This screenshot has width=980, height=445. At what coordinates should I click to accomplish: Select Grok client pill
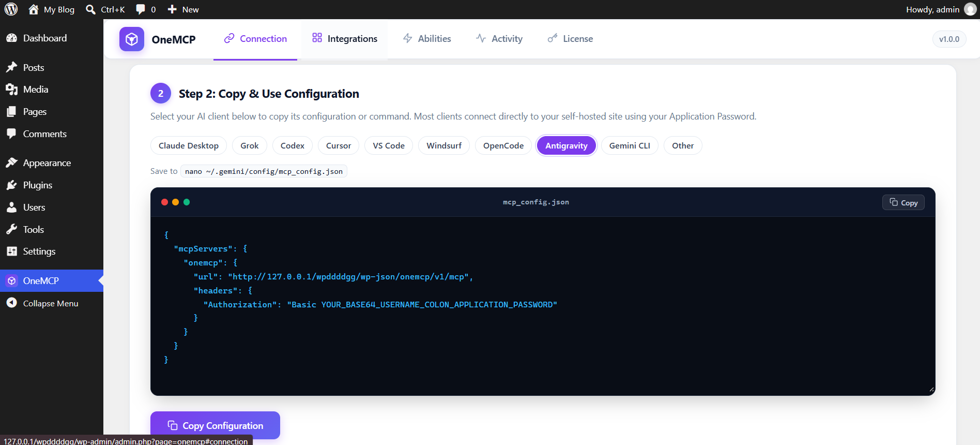point(250,145)
